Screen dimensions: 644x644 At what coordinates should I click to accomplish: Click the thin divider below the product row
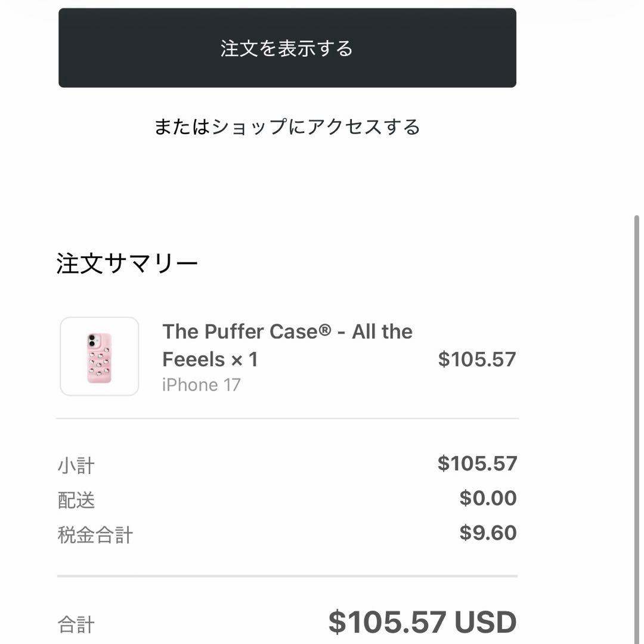tap(287, 419)
